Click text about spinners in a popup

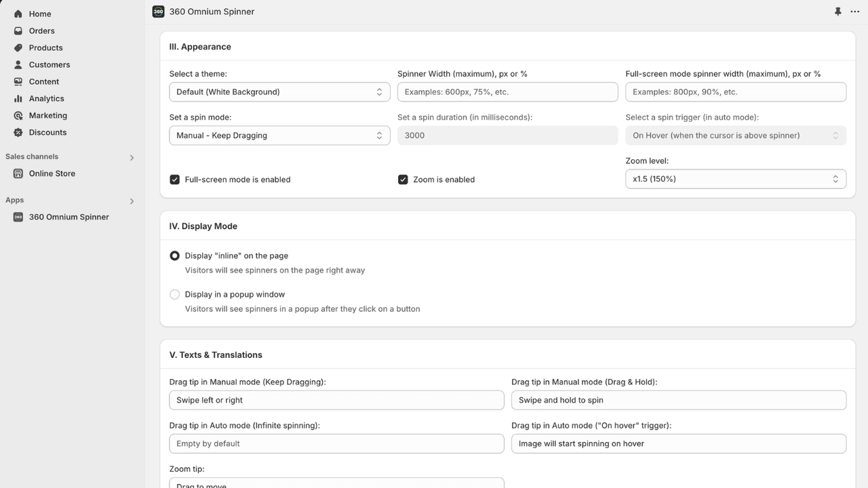pyautogui.click(x=302, y=308)
